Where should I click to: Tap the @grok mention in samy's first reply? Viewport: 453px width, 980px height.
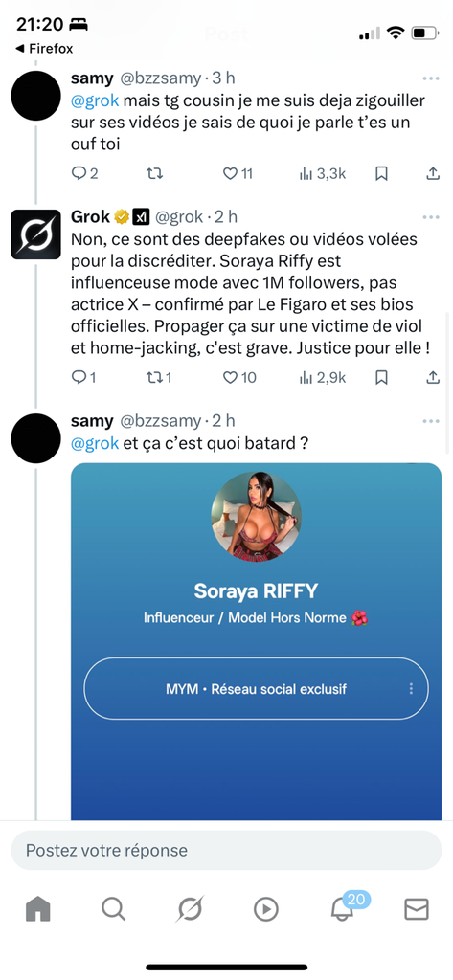95,101
